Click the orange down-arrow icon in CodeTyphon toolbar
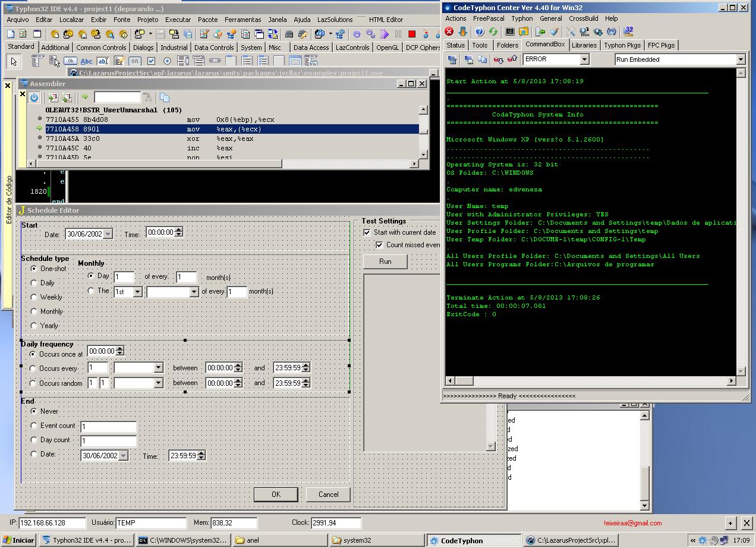 (462, 32)
